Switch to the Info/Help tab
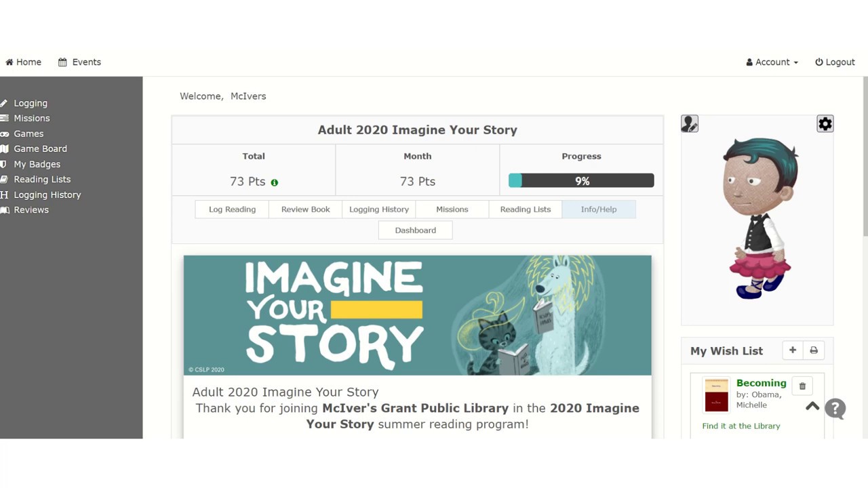This screenshot has height=488, width=868. pyautogui.click(x=598, y=209)
